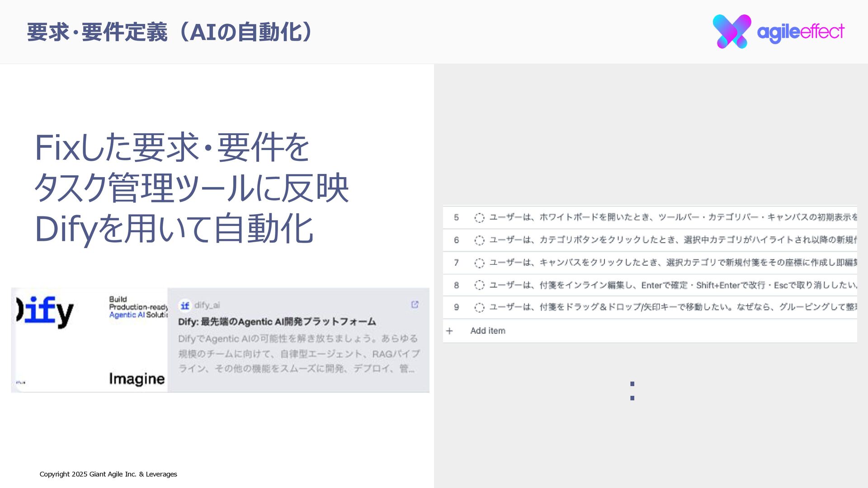Click the Dify card description text

(x=298, y=353)
